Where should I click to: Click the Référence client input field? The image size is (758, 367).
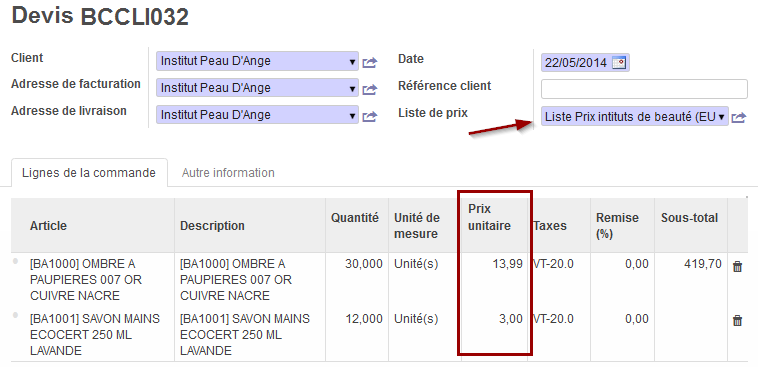(x=644, y=89)
